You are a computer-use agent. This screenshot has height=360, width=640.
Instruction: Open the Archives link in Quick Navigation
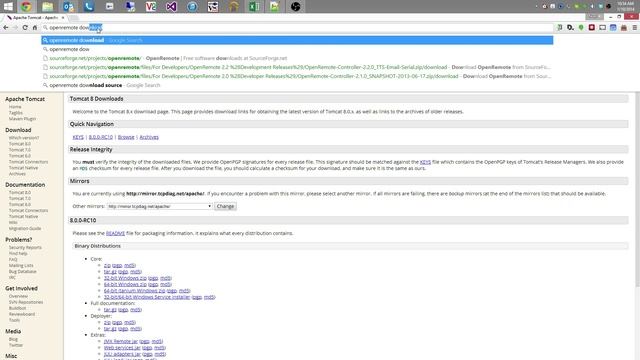(x=149, y=137)
